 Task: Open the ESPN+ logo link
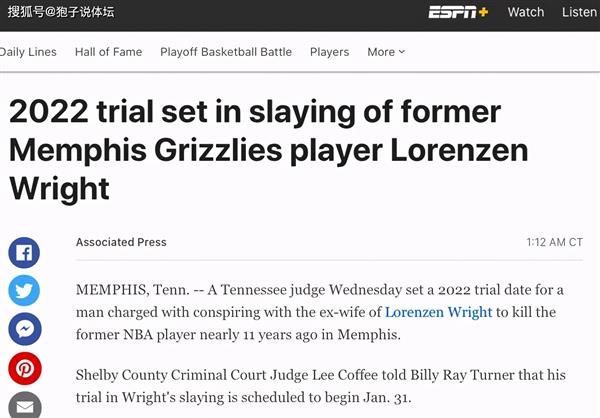[x=458, y=12]
